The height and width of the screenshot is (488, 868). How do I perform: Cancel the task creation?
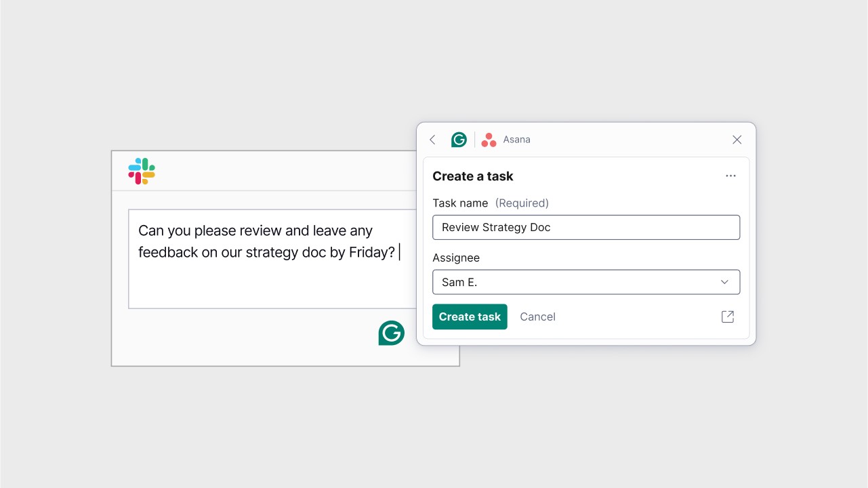pyautogui.click(x=537, y=317)
